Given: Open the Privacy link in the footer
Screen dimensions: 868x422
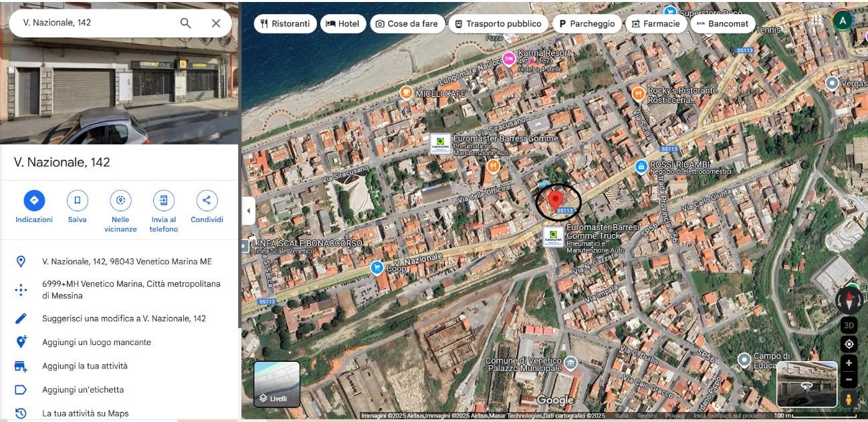Looking at the screenshot, I should click(x=675, y=416).
